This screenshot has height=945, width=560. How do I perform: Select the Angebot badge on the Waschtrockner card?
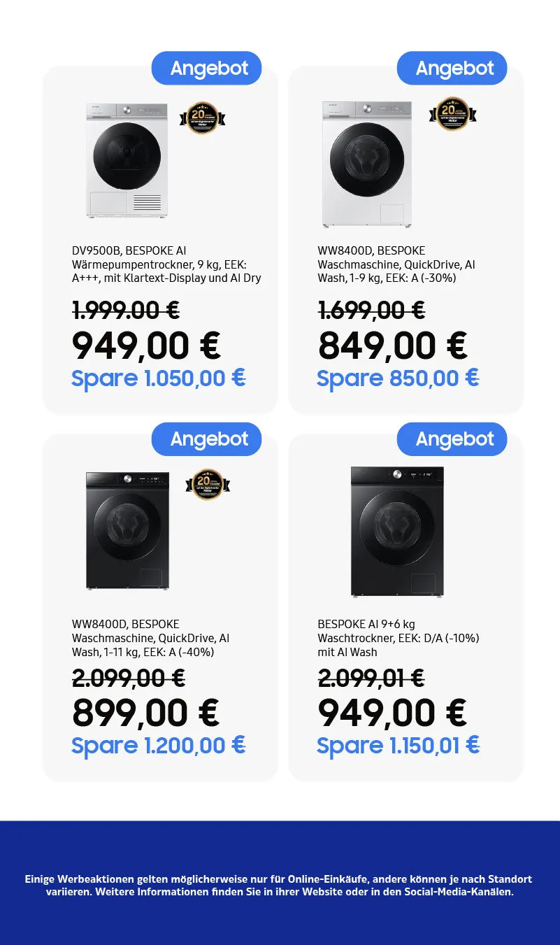[x=452, y=439]
